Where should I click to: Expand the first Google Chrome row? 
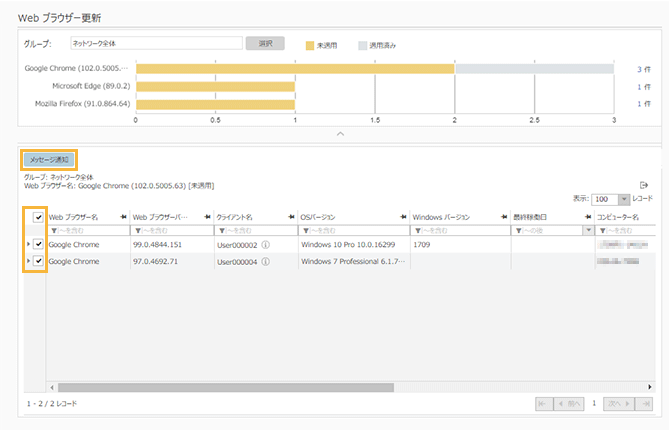27,243
